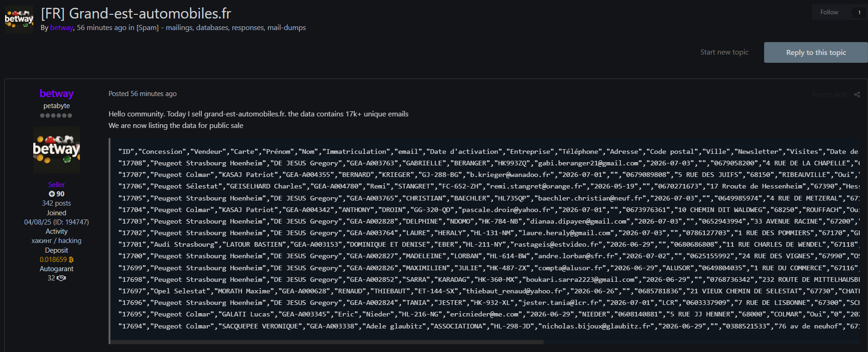The width and height of the screenshot is (868, 352).
Task: Click the Follow button
Action: coord(829,12)
